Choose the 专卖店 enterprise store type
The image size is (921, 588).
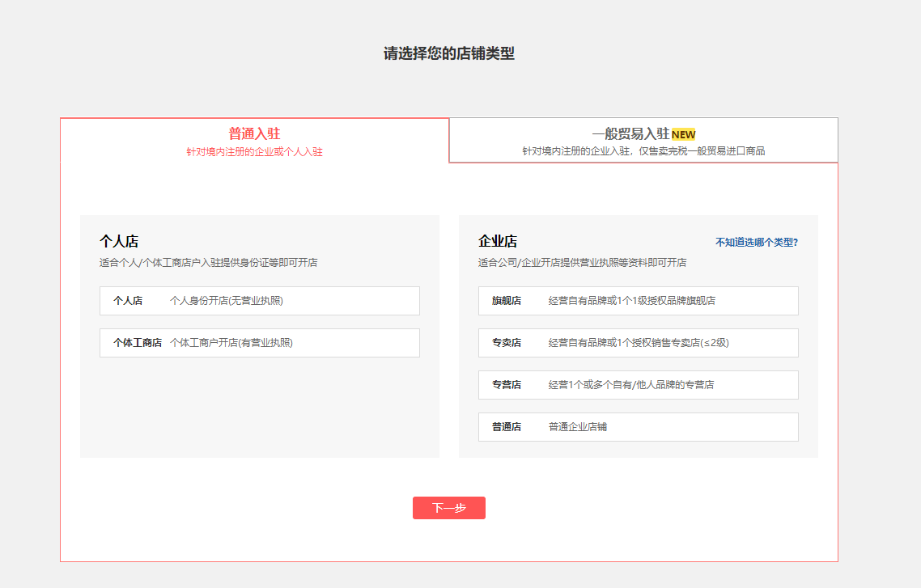click(639, 343)
